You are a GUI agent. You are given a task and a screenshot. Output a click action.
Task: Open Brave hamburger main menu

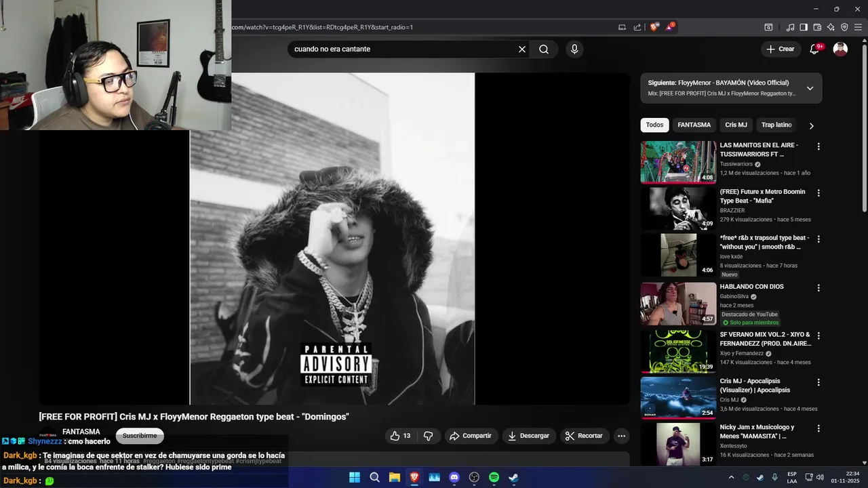(858, 27)
